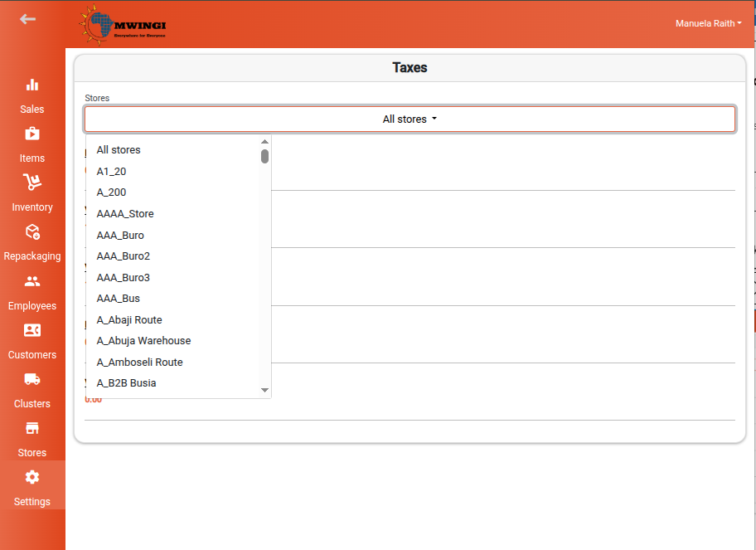The width and height of the screenshot is (756, 550).
Task: Go to Stores menu label
Action: pyautogui.click(x=32, y=453)
